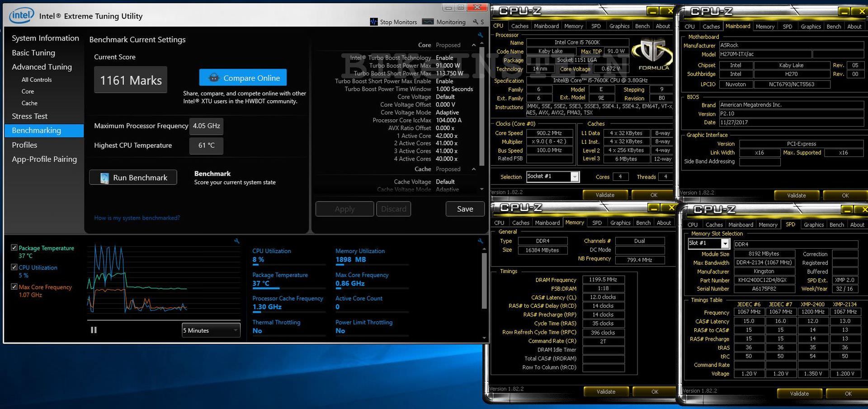
Task: Open 'How is my system benchmarked?' link
Action: click(x=137, y=218)
